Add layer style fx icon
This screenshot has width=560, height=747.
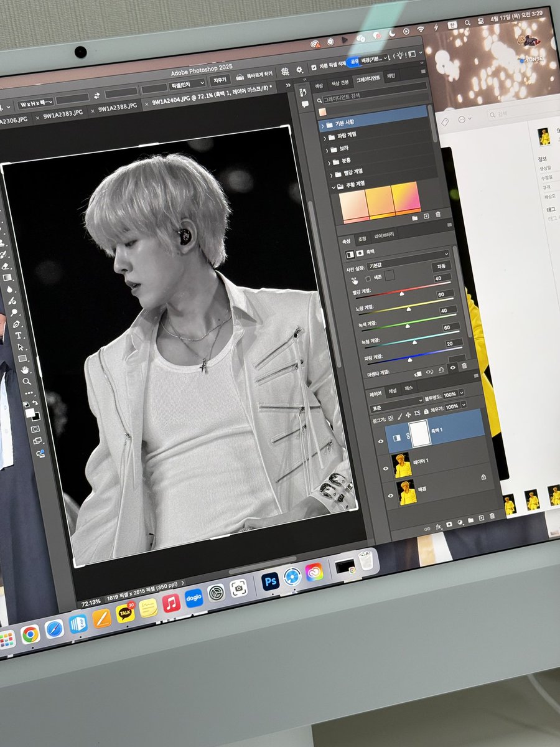(x=438, y=527)
